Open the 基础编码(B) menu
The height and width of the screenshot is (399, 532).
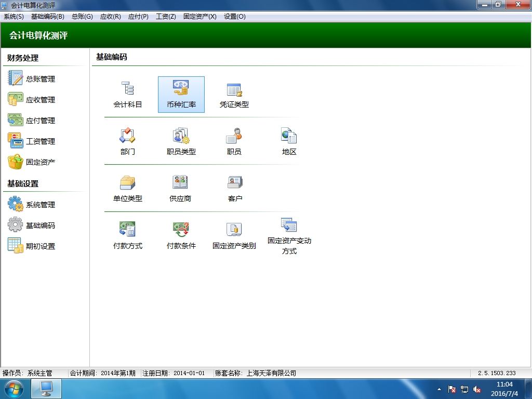click(x=47, y=16)
